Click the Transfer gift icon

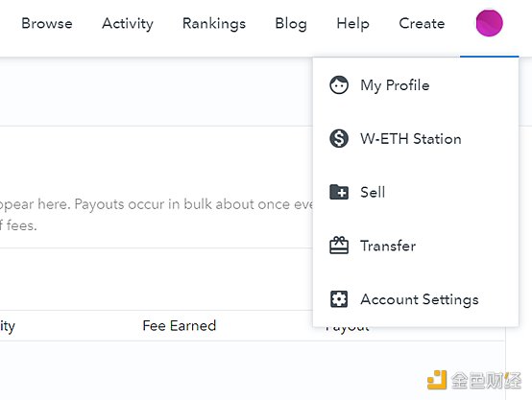[x=339, y=246]
